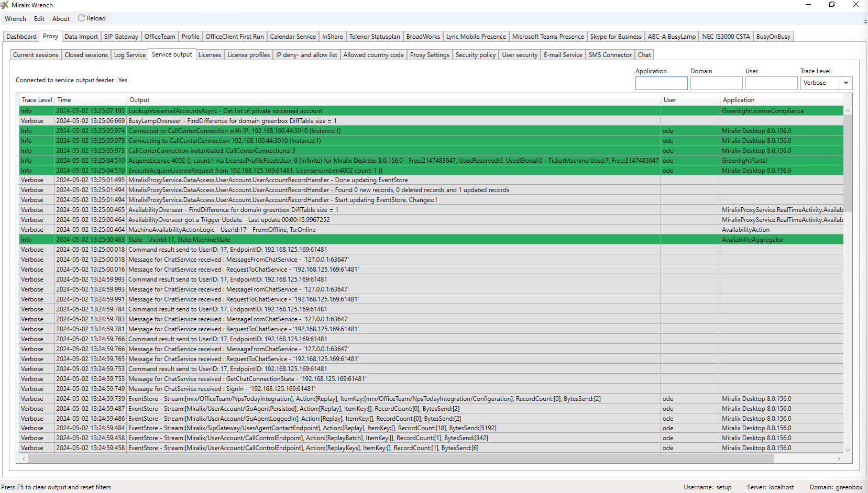Click into the User filter field

click(x=772, y=83)
